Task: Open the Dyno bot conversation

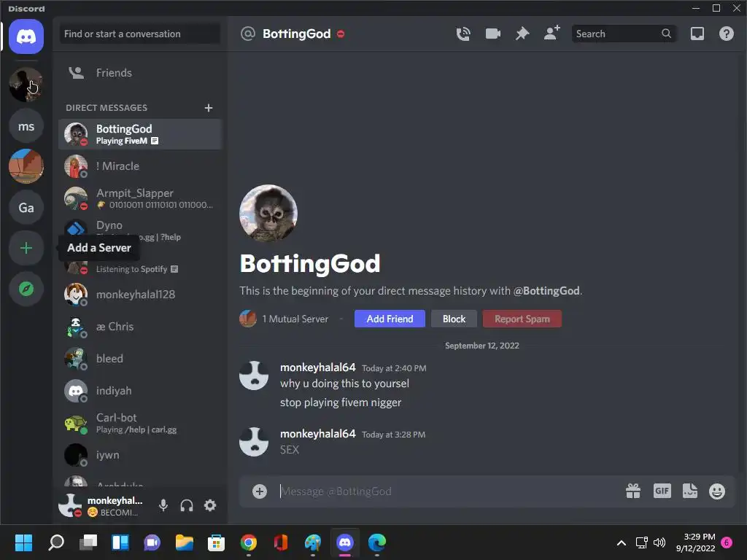Action: click(x=140, y=230)
